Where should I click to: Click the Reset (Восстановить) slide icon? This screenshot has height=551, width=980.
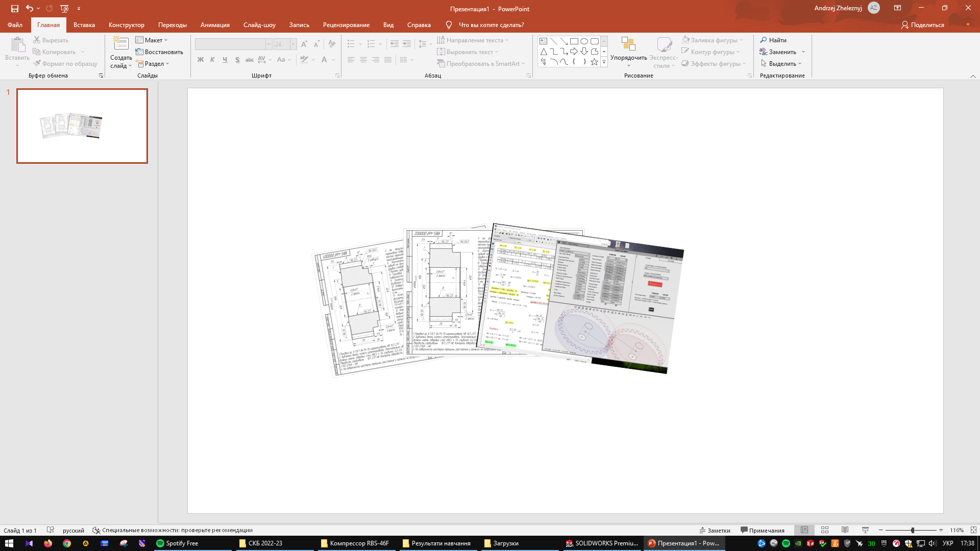[139, 52]
